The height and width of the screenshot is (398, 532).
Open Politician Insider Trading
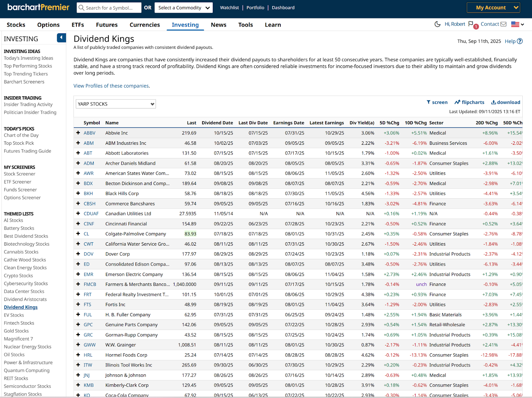pos(30,112)
